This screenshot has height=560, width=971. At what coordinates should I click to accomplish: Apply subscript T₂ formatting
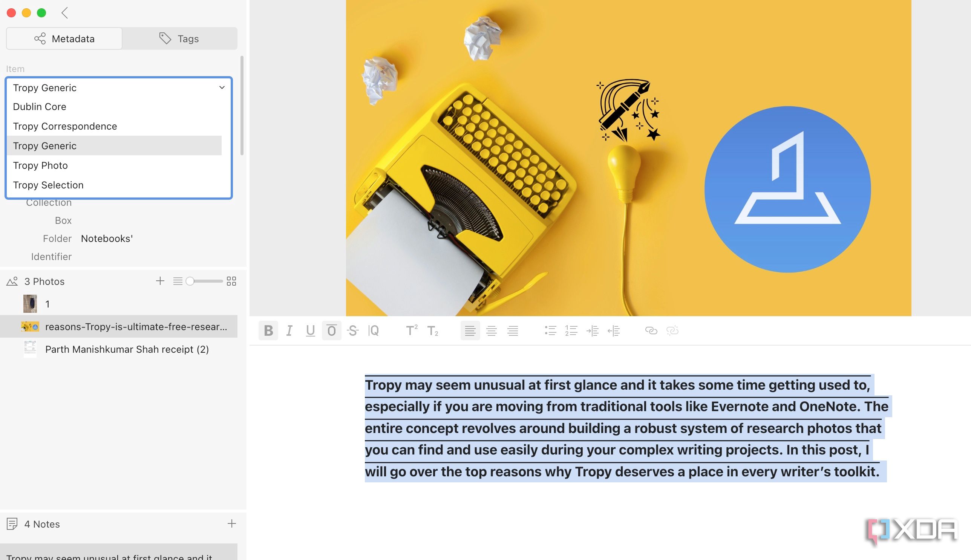433,330
